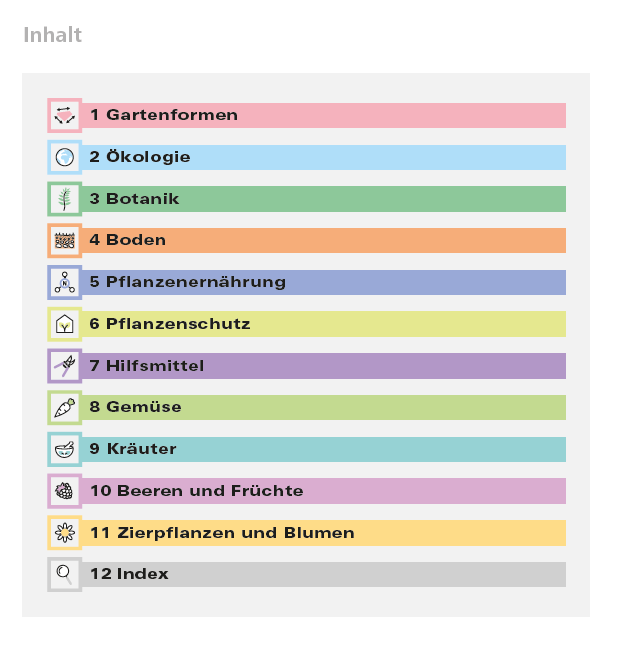Select the plant sprig Botanik icon
Screen dimensions: 619x652
(x=64, y=199)
